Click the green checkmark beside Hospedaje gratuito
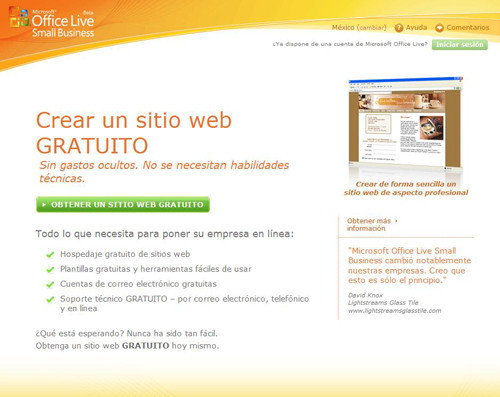Viewport: 500px width, 397px height. point(50,255)
